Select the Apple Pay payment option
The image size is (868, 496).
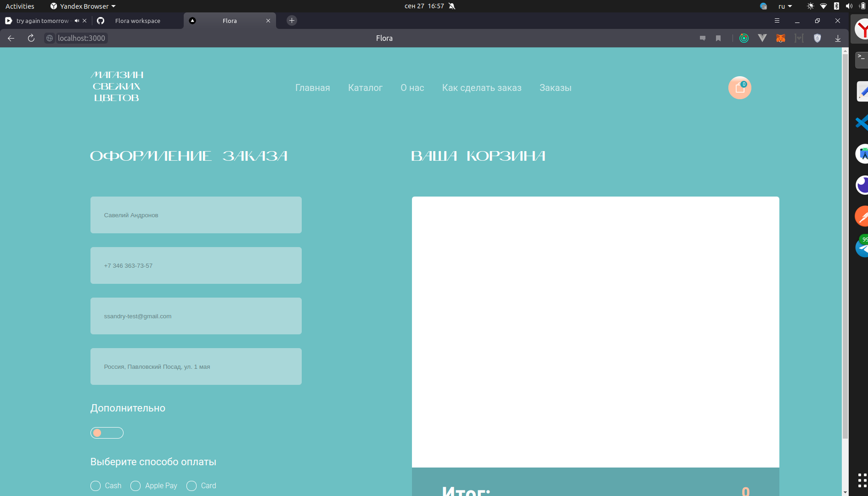[x=135, y=486]
